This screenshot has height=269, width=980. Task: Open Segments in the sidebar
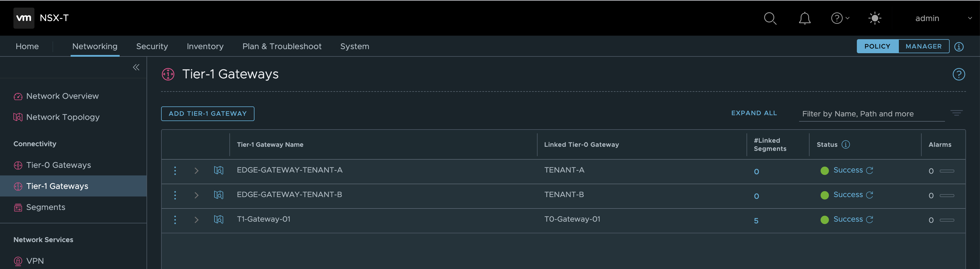pyautogui.click(x=46, y=207)
